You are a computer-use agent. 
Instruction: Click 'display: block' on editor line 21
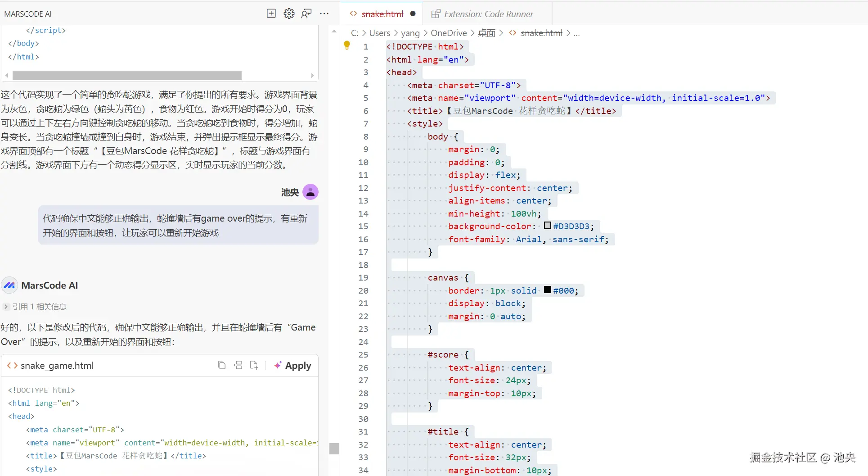point(487,303)
